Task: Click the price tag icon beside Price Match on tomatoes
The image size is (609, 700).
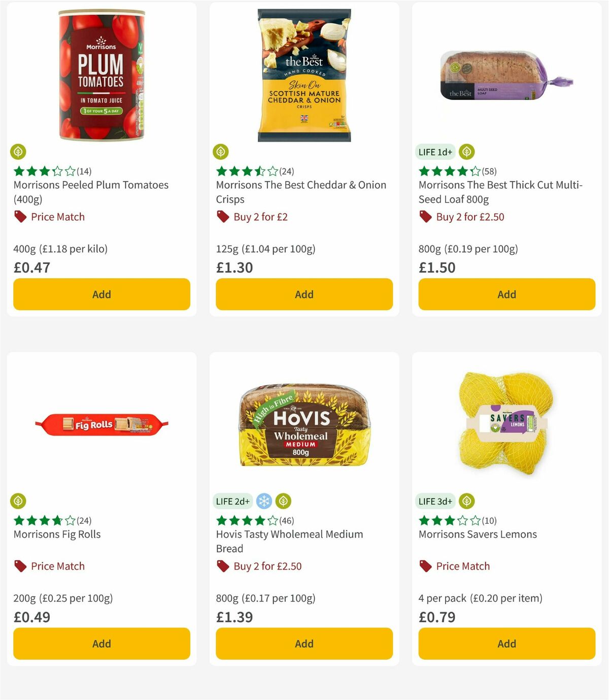Action: point(19,217)
